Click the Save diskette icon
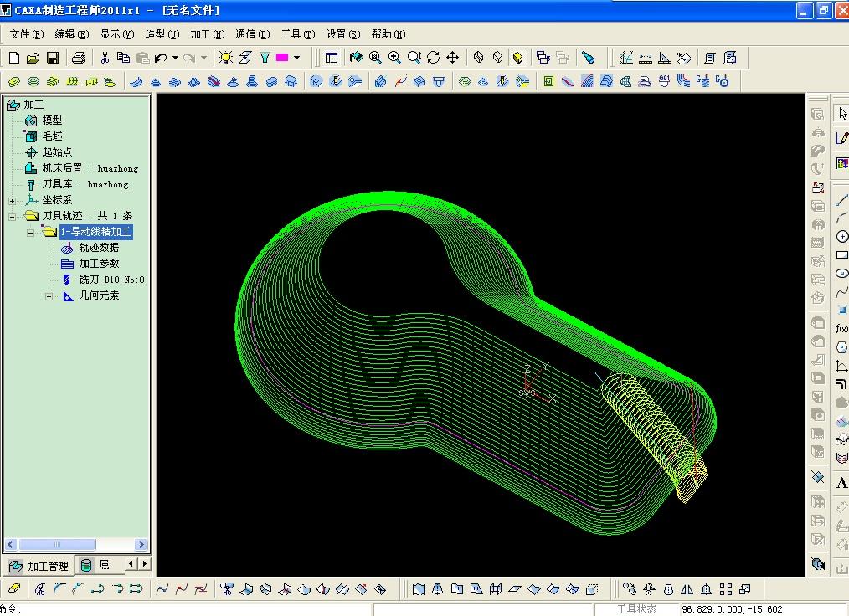Viewport: 849px width, 616px height. (52, 58)
